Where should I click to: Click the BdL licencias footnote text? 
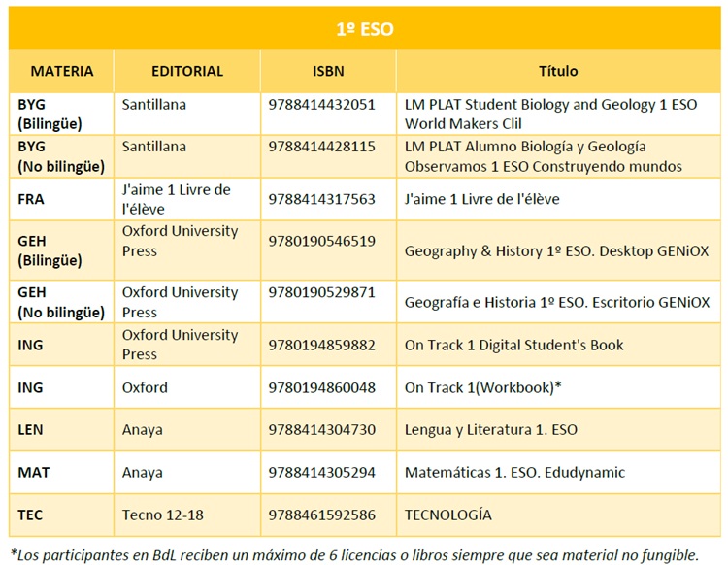354,555
